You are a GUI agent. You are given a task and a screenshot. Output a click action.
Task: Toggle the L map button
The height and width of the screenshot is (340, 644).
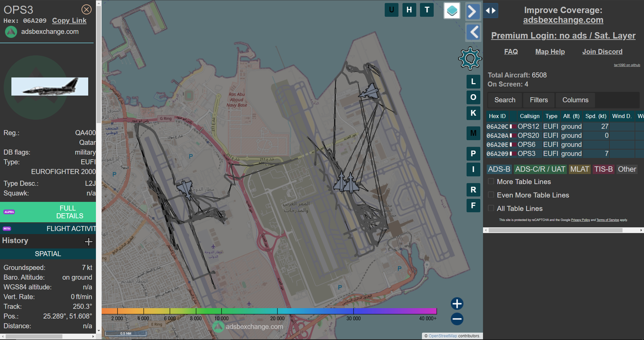pyautogui.click(x=473, y=81)
